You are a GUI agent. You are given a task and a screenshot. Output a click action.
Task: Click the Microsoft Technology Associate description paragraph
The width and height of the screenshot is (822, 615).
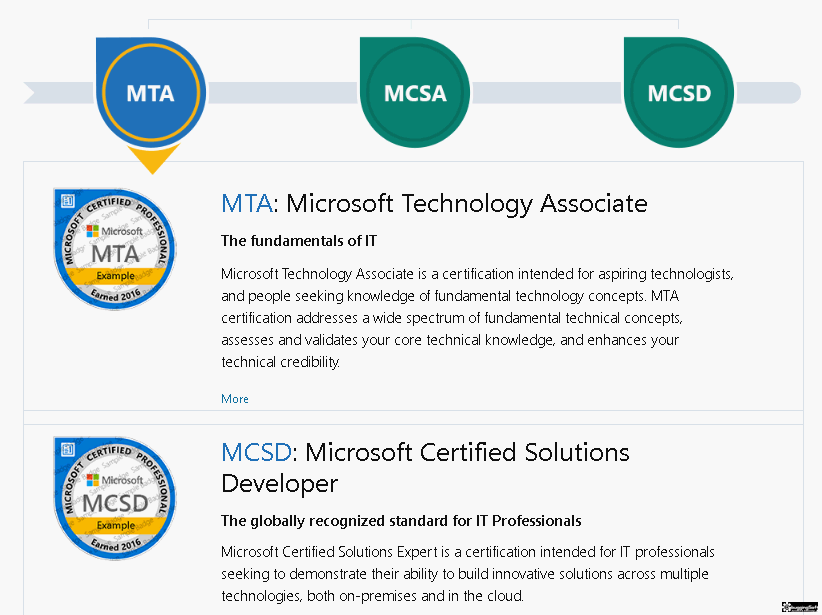(x=477, y=318)
